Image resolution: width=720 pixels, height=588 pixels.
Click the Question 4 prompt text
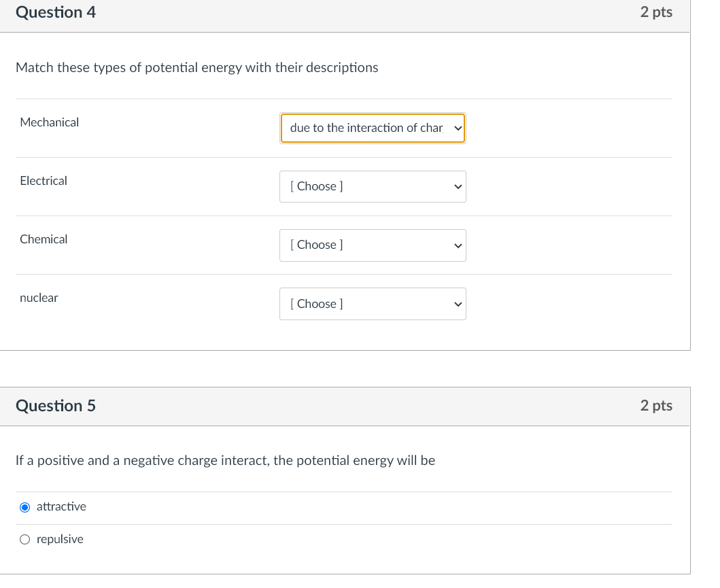[197, 67]
